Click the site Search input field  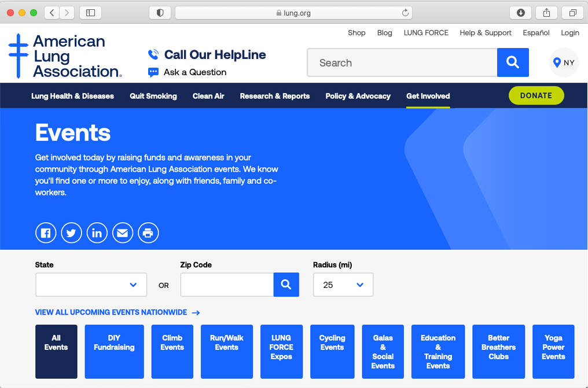(402, 62)
